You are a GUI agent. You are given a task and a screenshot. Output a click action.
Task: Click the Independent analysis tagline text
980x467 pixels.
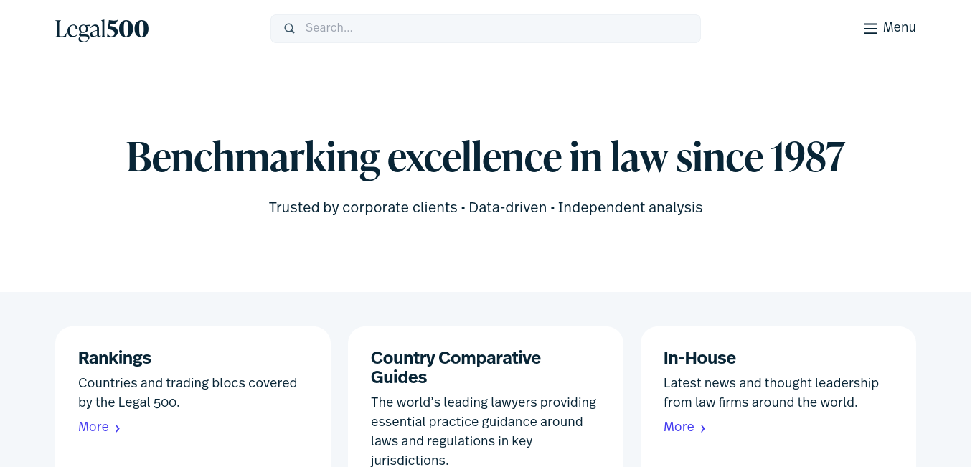630,207
